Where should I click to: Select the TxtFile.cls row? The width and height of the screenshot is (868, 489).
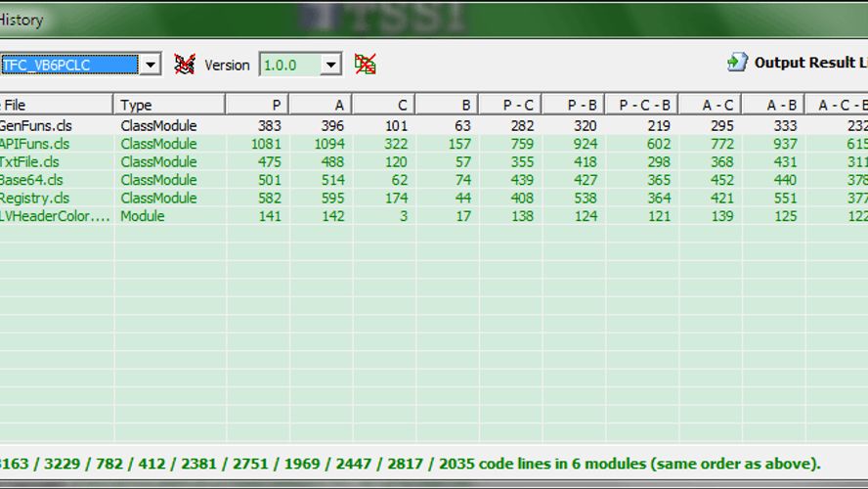click(434, 162)
